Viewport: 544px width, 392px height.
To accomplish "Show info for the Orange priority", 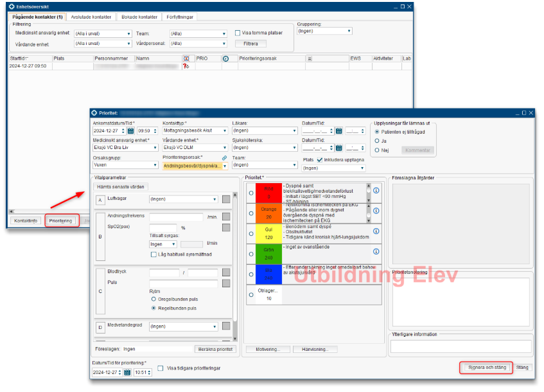I will tap(376, 211).
